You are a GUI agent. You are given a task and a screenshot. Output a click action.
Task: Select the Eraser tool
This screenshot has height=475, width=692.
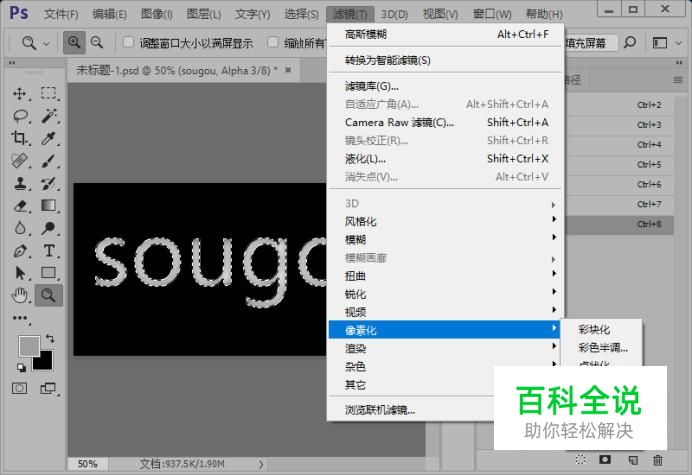coord(20,206)
